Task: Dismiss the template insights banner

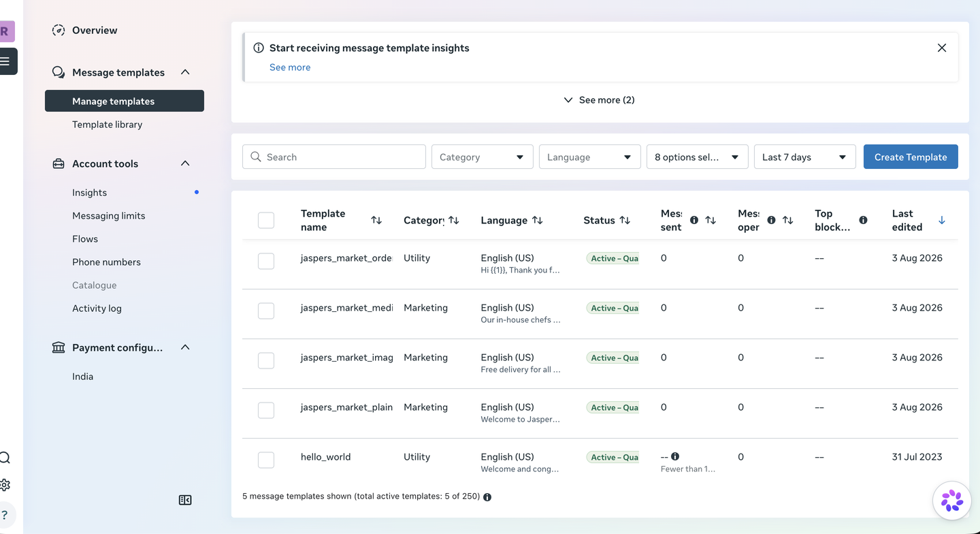Action: click(942, 48)
